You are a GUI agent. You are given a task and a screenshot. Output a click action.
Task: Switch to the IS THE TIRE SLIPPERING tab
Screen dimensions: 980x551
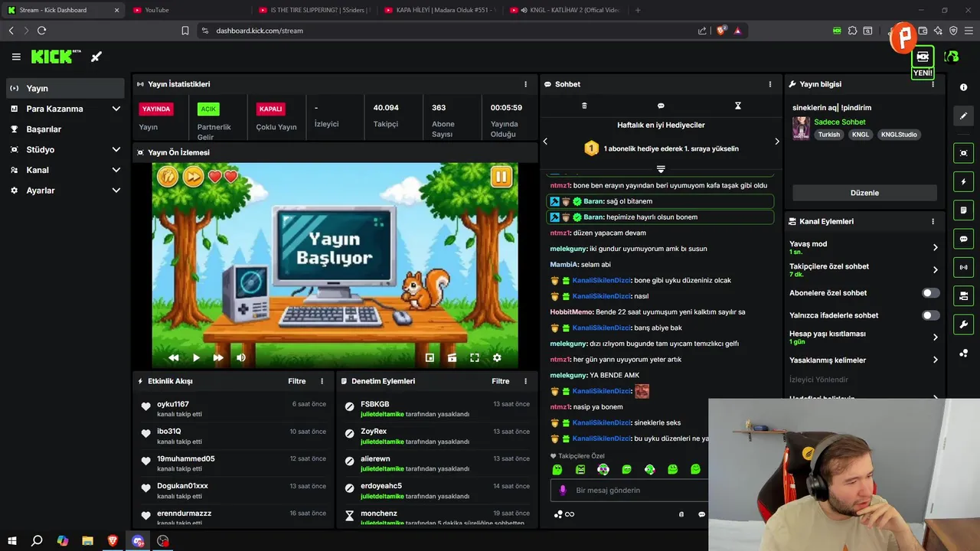tap(314, 10)
